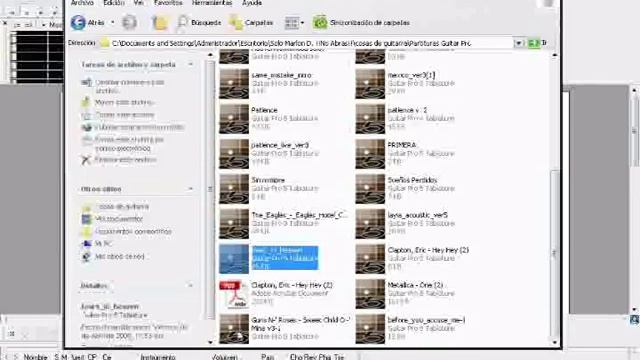Select the Sueños Perdidos file icon

pyautogui.click(x=370, y=189)
